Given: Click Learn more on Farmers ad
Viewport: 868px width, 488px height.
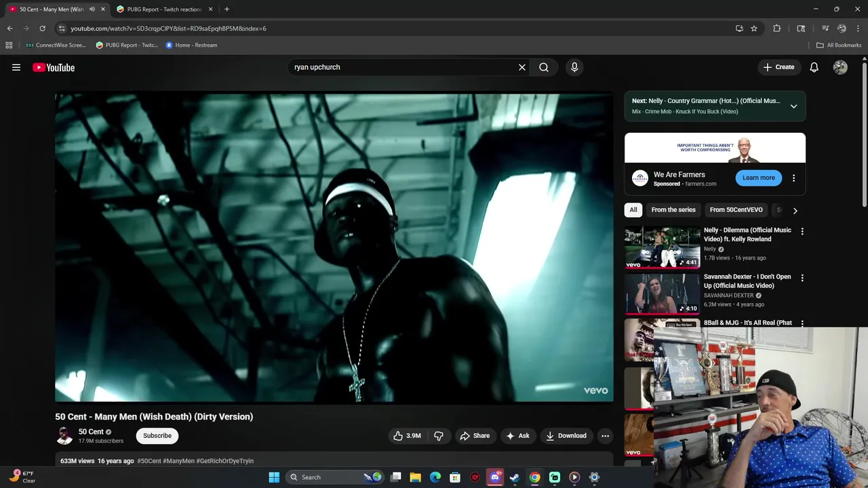Looking at the screenshot, I should coord(758,178).
